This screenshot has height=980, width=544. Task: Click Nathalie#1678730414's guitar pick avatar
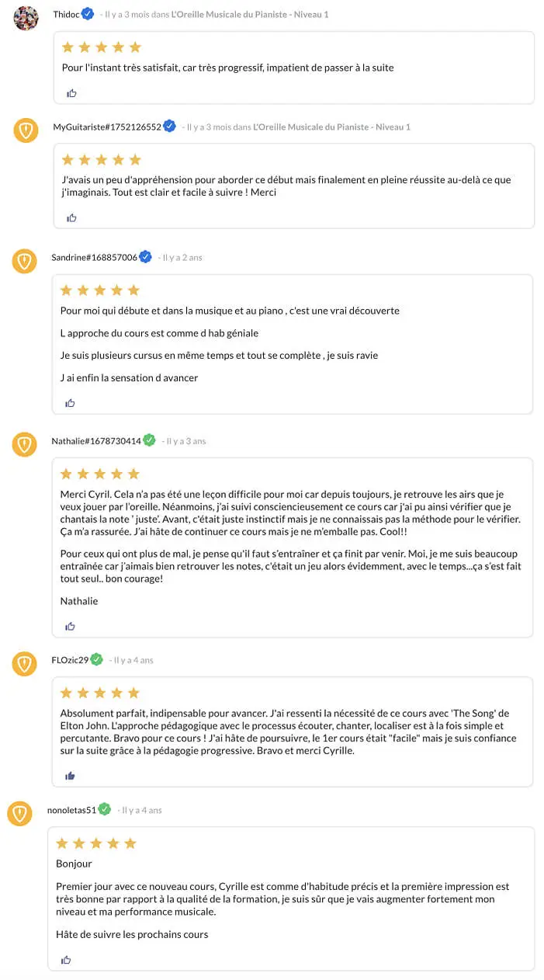click(25, 444)
